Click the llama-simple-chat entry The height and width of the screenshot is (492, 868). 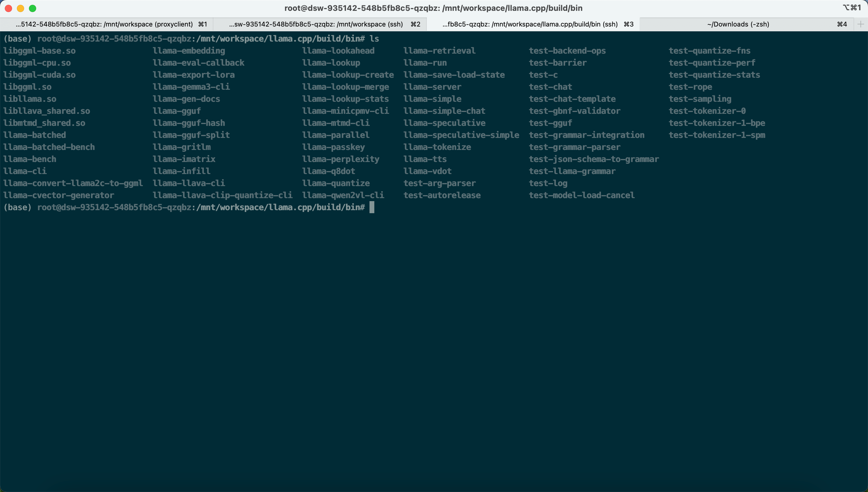[x=444, y=111]
